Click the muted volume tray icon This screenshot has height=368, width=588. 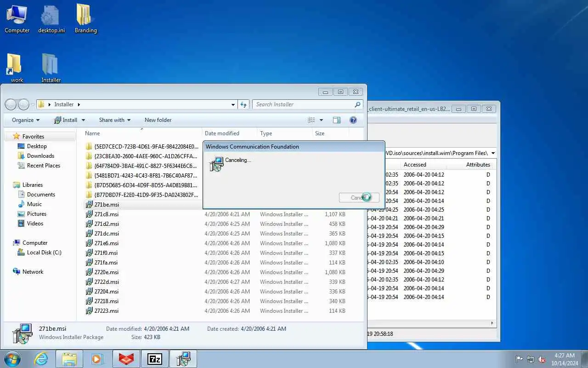(542, 359)
